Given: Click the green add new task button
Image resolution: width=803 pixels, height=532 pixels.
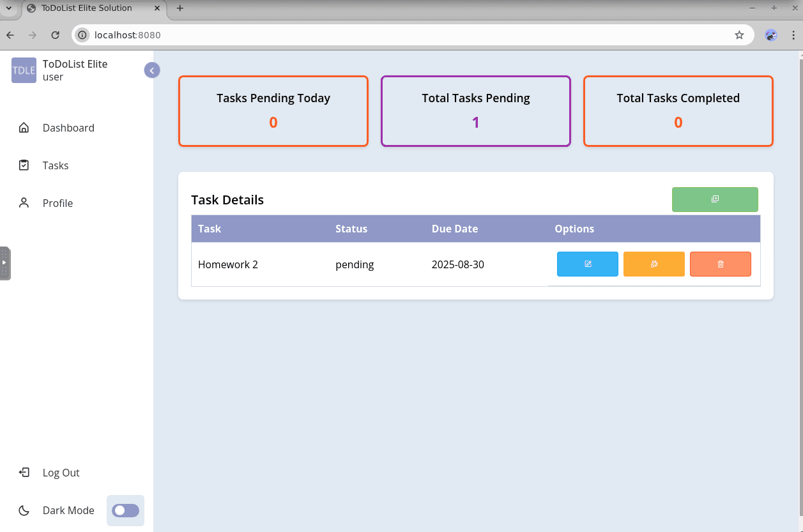Looking at the screenshot, I should tap(715, 199).
